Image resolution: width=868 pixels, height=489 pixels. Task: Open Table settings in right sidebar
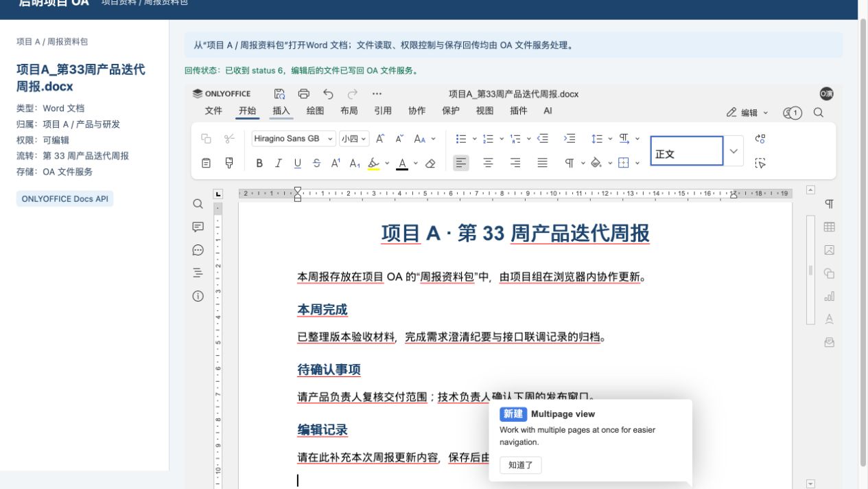829,227
